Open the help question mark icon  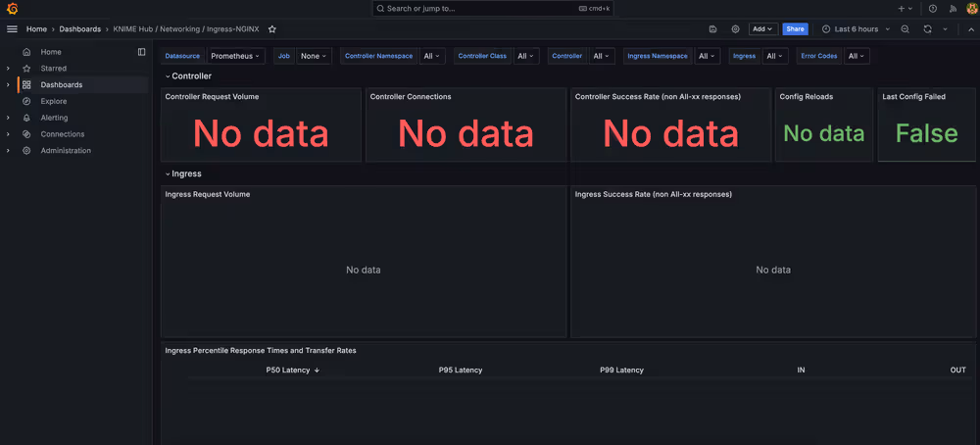933,9
